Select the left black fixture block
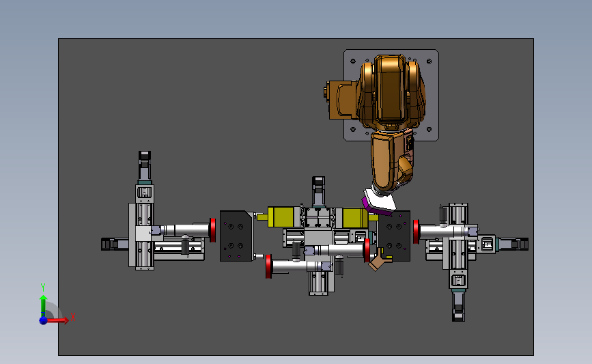 click(x=237, y=236)
